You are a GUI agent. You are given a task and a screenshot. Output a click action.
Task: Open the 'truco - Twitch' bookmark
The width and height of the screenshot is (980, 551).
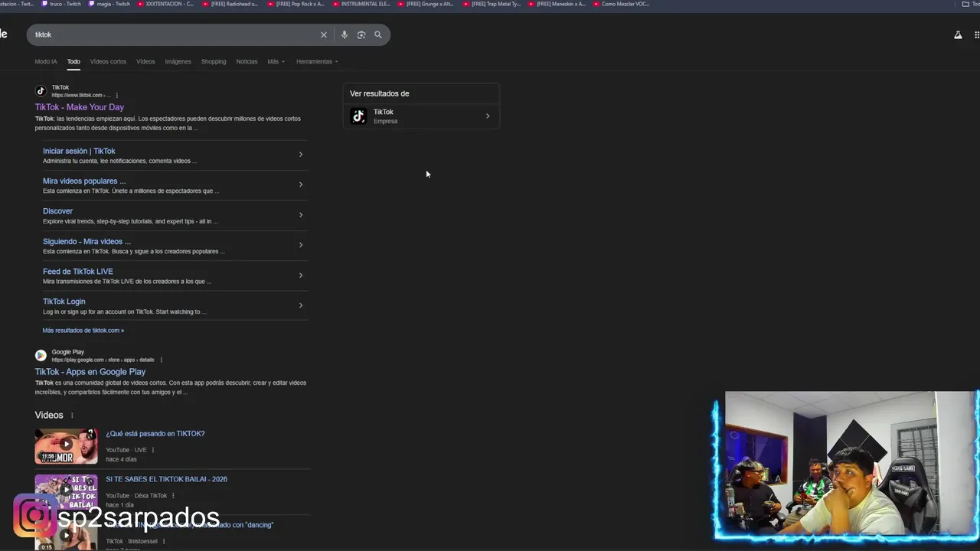coord(61,4)
